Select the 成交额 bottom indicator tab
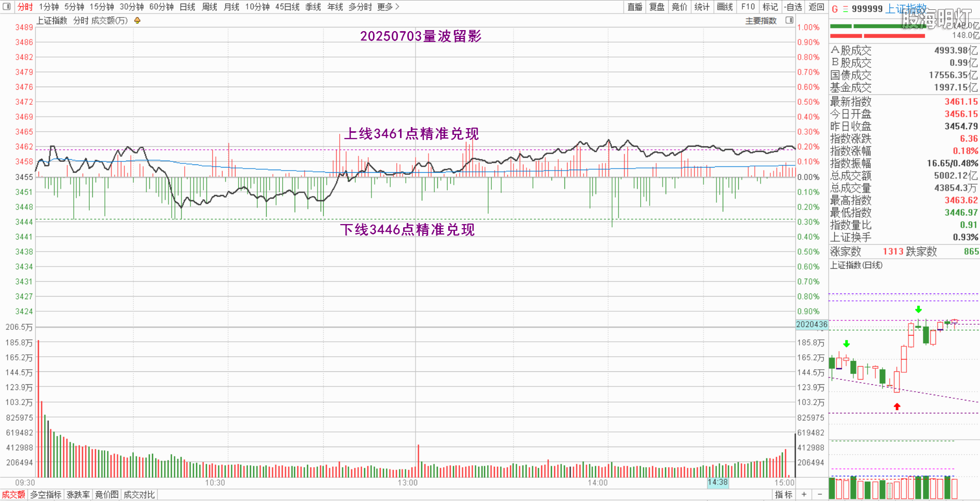The width and height of the screenshot is (980, 501). point(13,495)
